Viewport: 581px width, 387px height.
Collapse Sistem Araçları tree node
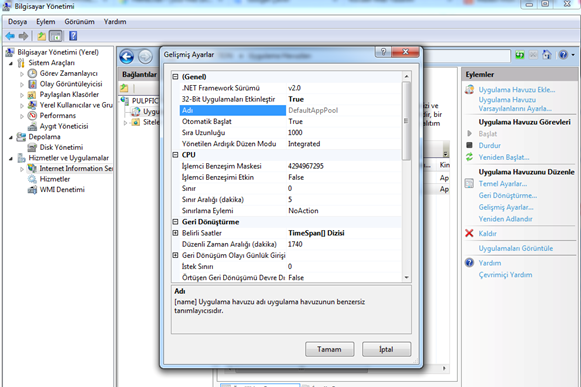11,63
